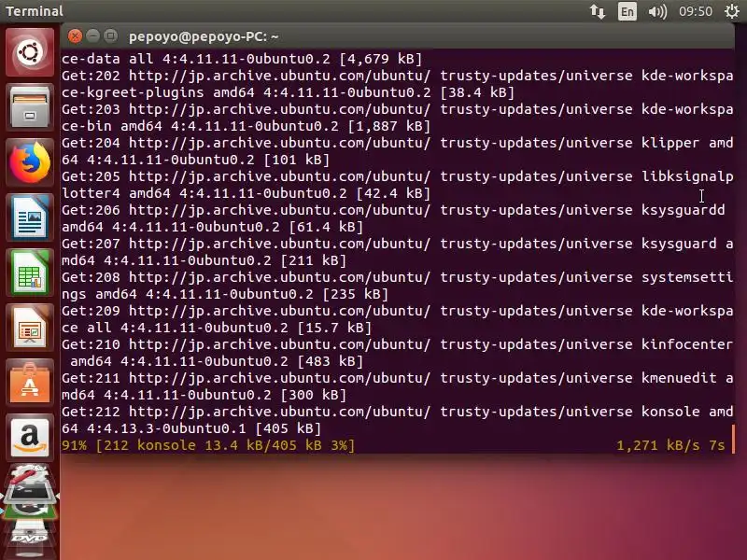
Task: Click the [1,887 kB] size text
Action: click(389, 126)
